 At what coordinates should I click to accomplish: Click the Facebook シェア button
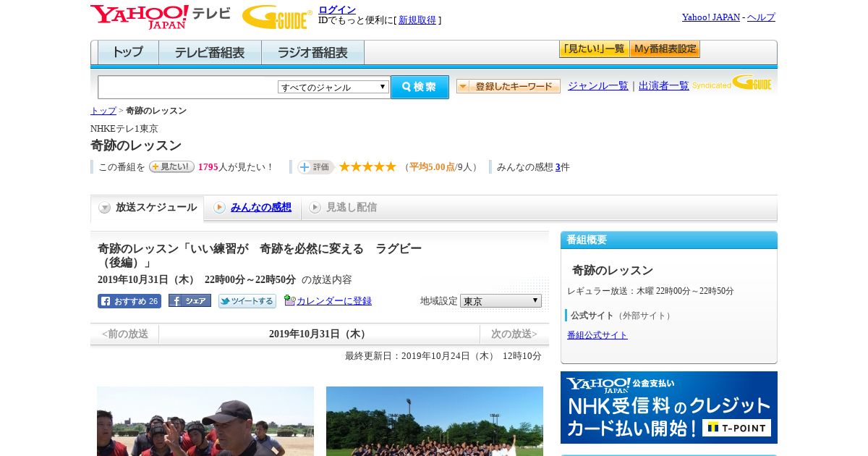coord(190,300)
